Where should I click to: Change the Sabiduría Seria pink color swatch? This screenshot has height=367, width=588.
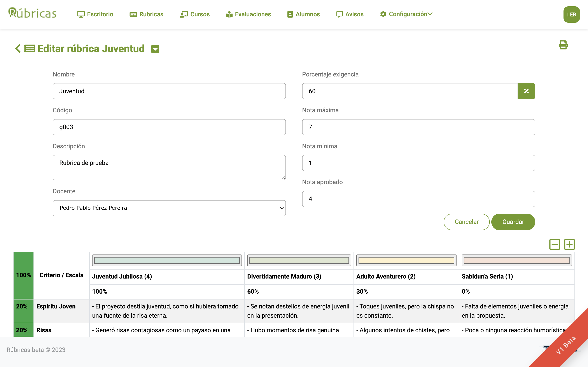point(516,260)
